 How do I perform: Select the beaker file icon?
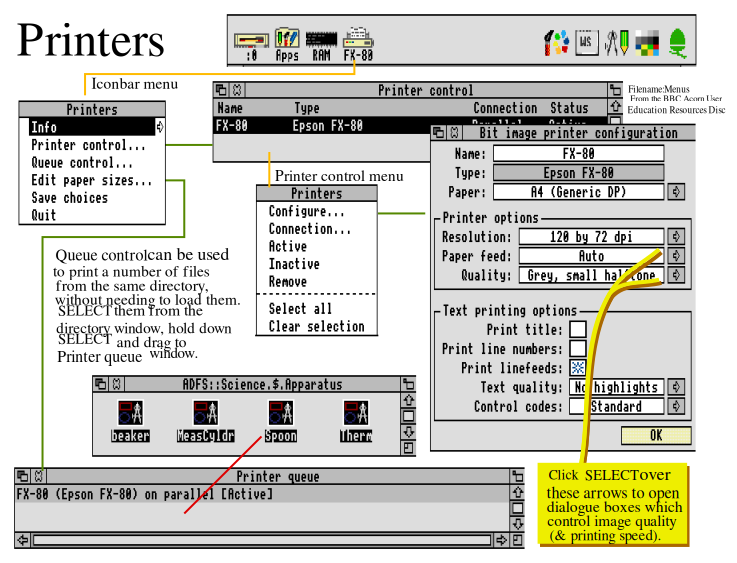[130, 421]
